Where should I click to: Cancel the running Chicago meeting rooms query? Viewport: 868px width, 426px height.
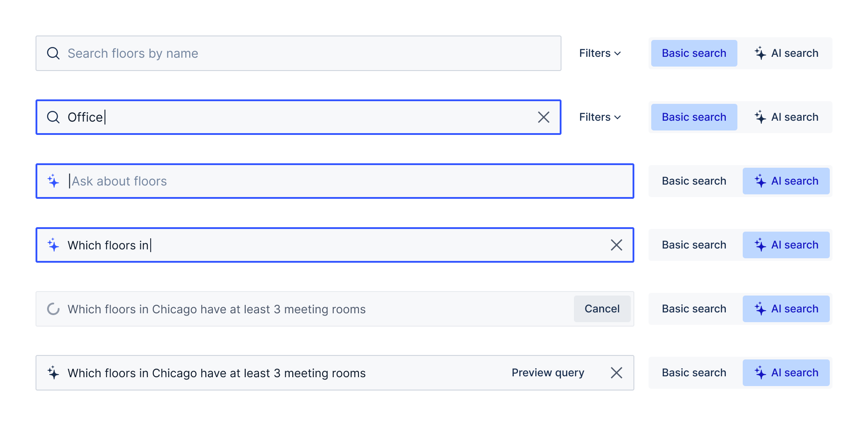click(602, 309)
